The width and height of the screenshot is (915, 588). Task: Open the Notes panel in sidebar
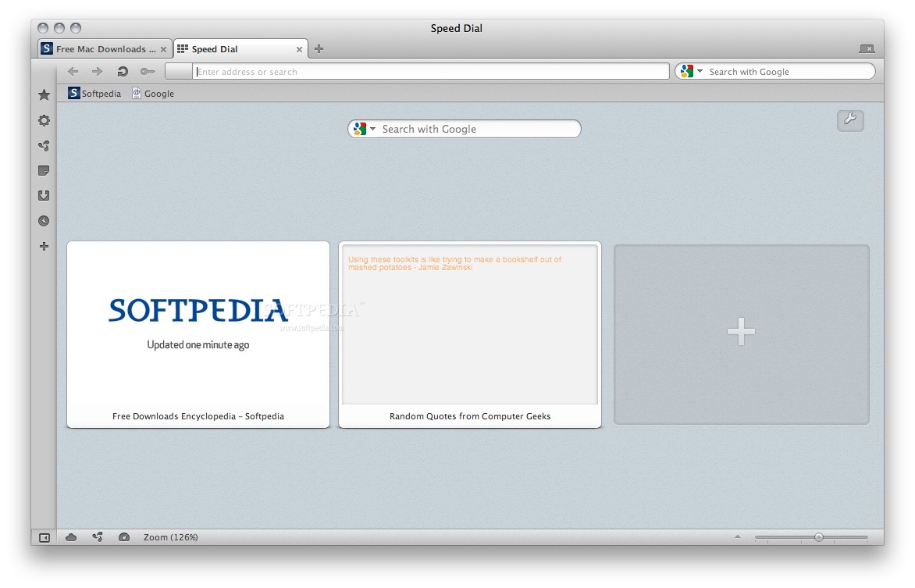(x=44, y=170)
